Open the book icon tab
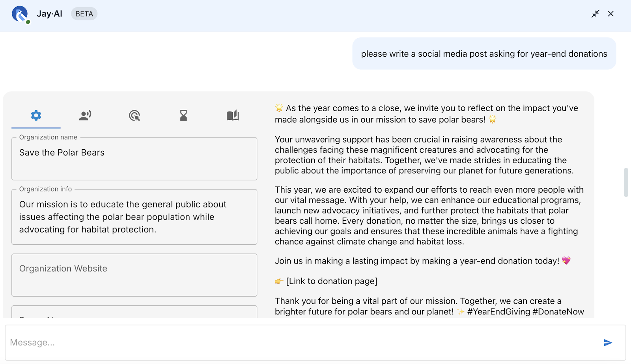 pyautogui.click(x=233, y=115)
